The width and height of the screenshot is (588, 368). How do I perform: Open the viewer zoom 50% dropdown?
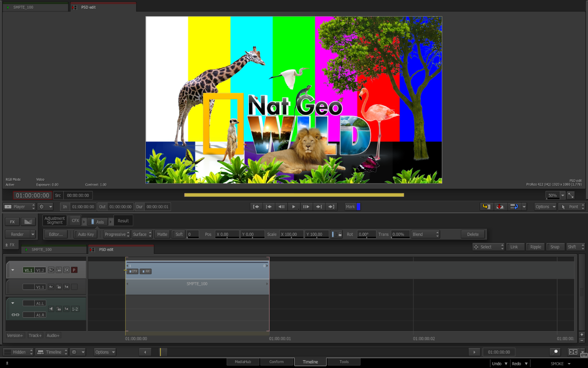[x=562, y=195]
